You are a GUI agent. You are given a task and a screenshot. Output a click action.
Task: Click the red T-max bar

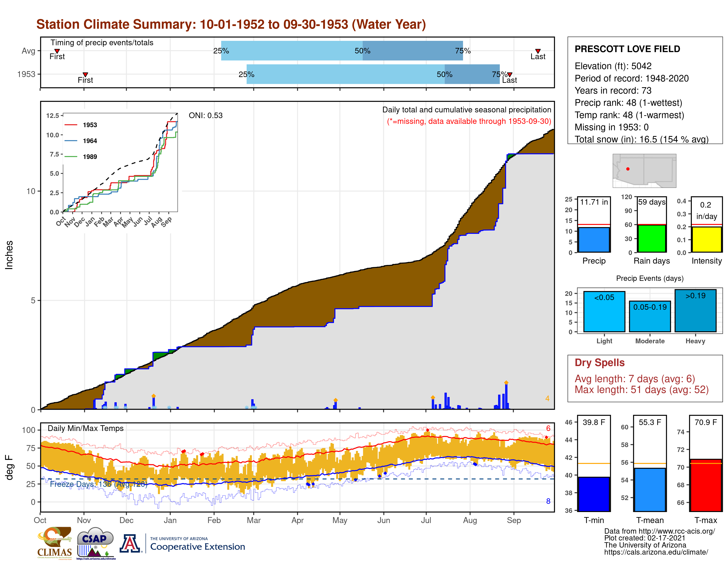[706, 485]
